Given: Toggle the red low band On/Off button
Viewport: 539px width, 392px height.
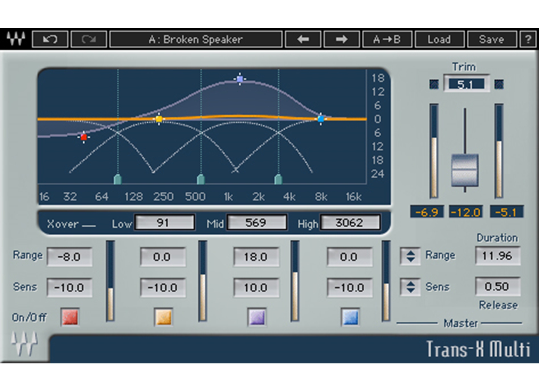Looking at the screenshot, I should [70, 317].
